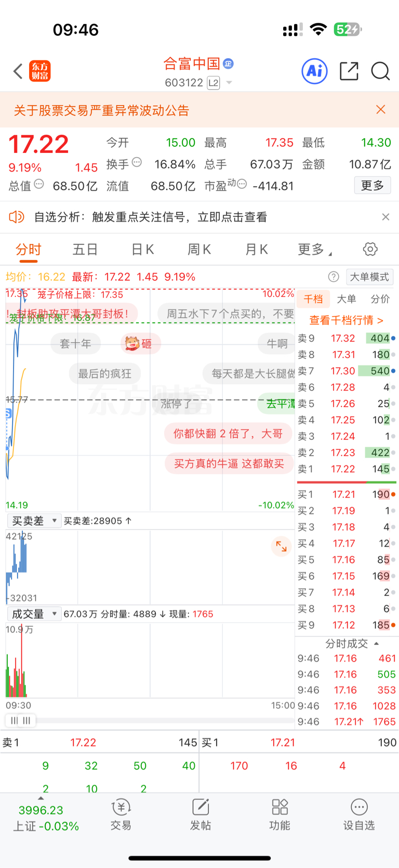Open chart settings gear icon
The height and width of the screenshot is (868, 399).
(x=370, y=249)
